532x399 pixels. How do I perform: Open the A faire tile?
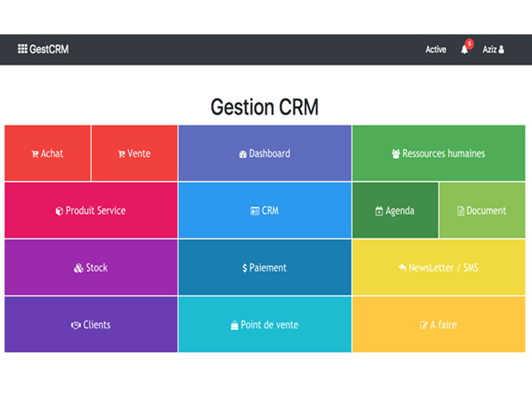pos(438,325)
